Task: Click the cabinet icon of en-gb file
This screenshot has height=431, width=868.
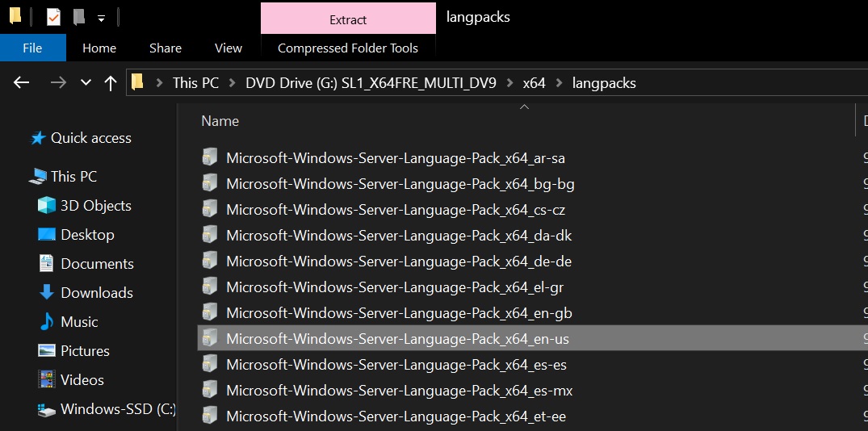Action: click(210, 312)
